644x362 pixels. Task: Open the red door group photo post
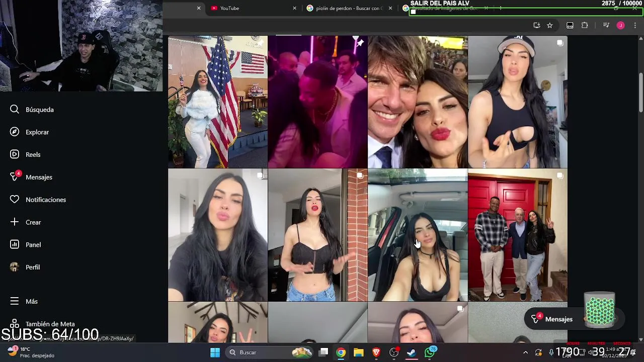pos(518,235)
